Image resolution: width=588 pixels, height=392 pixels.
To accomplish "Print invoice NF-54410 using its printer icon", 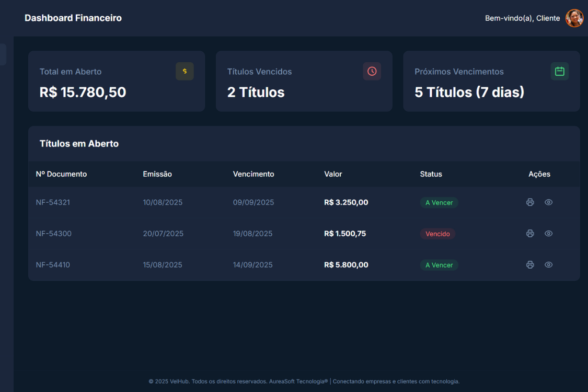I will tap(530, 264).
